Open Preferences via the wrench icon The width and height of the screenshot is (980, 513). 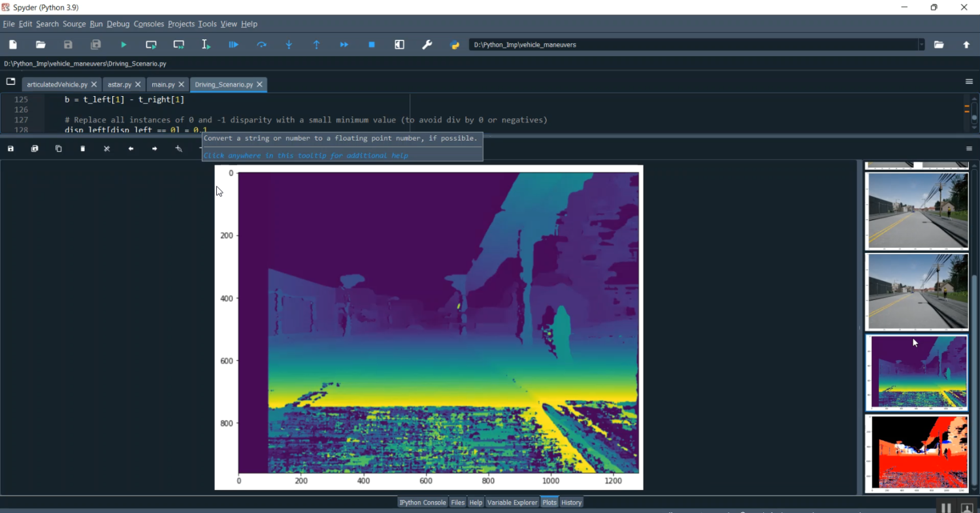click(427, 44)
